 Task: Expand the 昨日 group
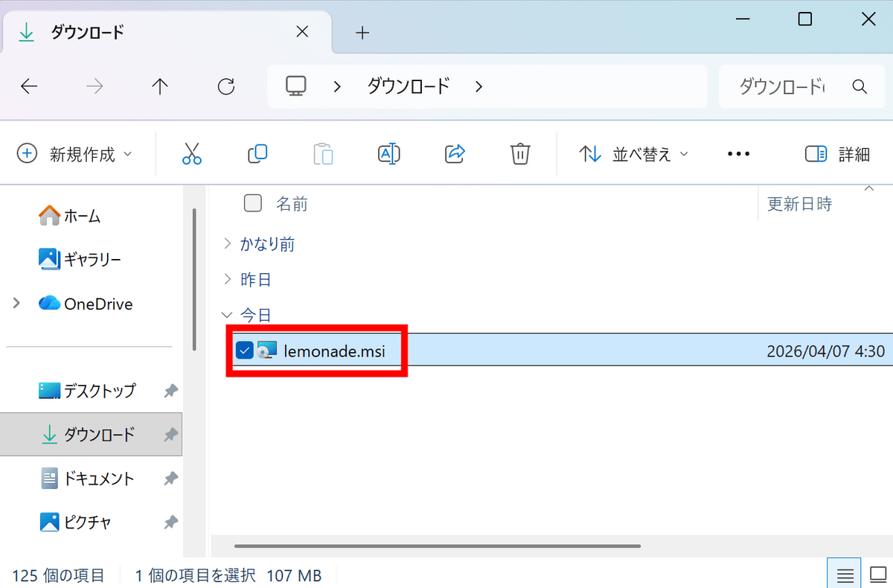coord(228,280)
